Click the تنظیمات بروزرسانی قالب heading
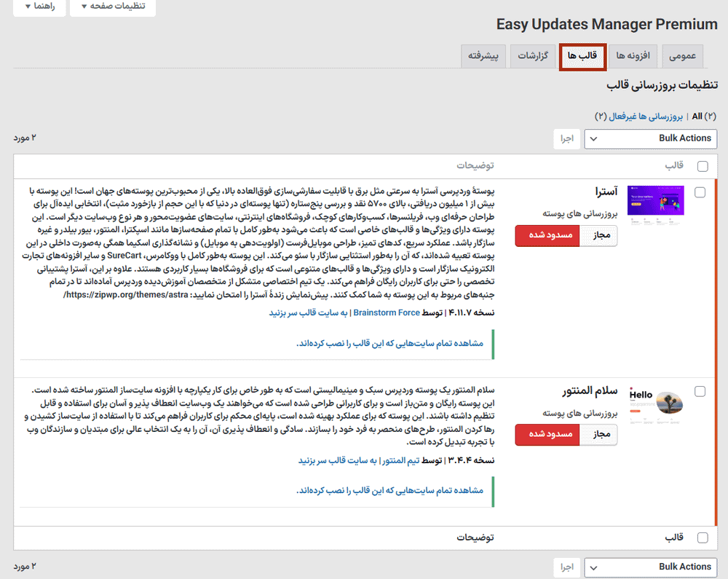728x579 pixels. tap(662, 85)
